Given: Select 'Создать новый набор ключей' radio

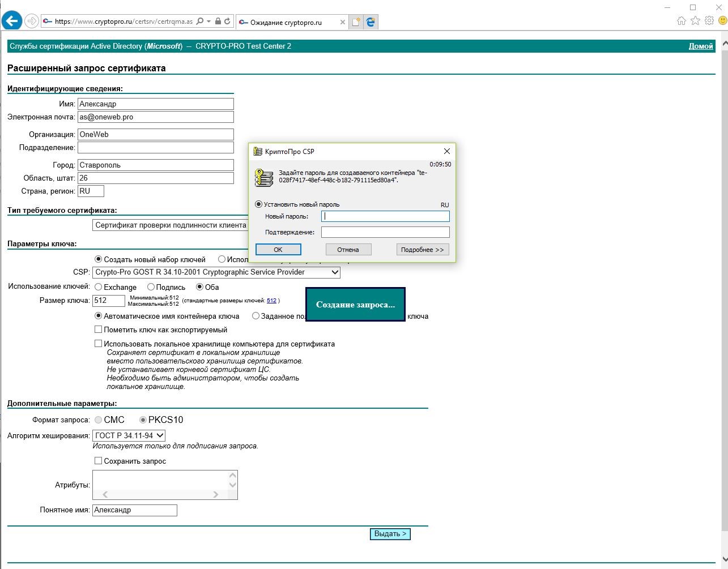Looking at the screenshot, I should pos(99,259).
